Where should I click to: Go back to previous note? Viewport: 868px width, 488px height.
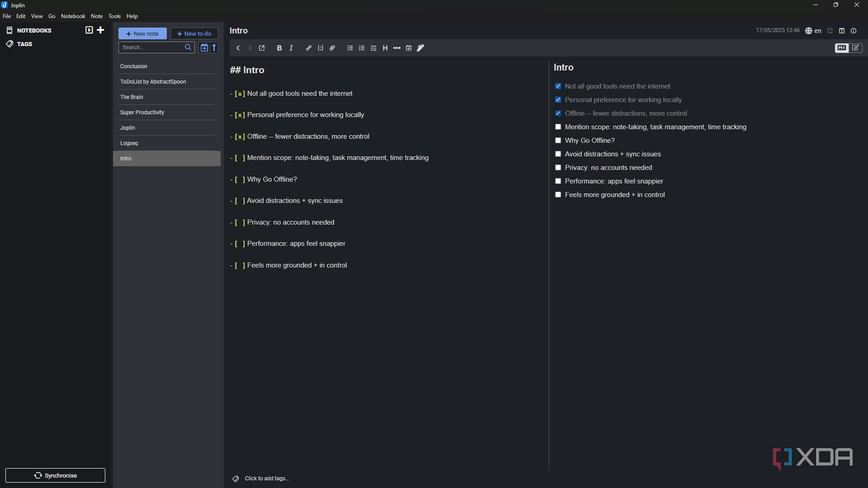238,48
